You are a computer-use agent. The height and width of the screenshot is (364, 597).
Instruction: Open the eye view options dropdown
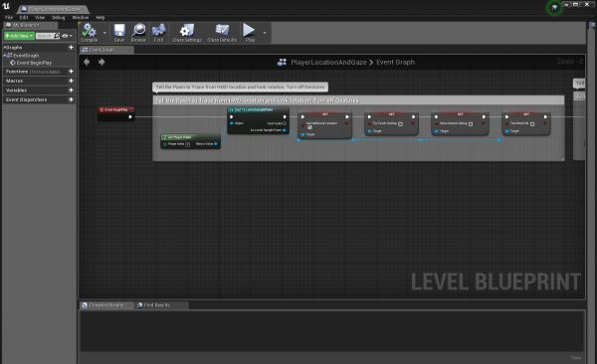67,36
